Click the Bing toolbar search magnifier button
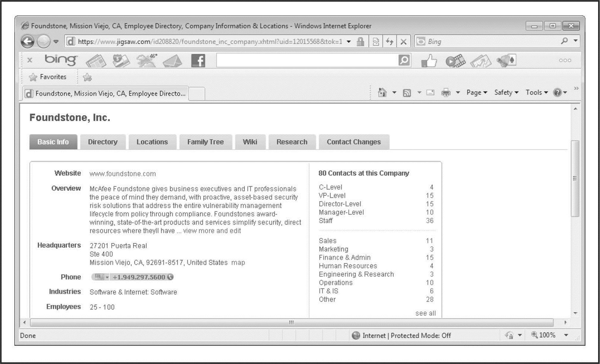 coord(404,60)
